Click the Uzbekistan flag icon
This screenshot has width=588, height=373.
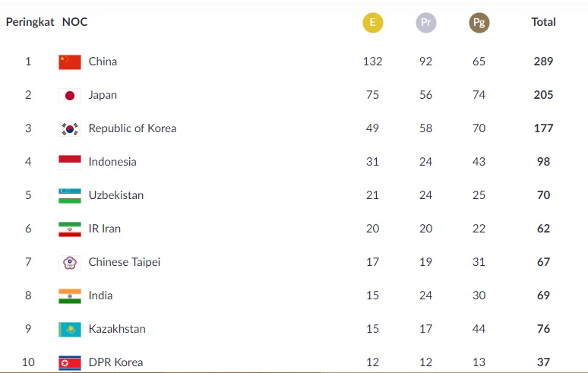pos(70,195)
